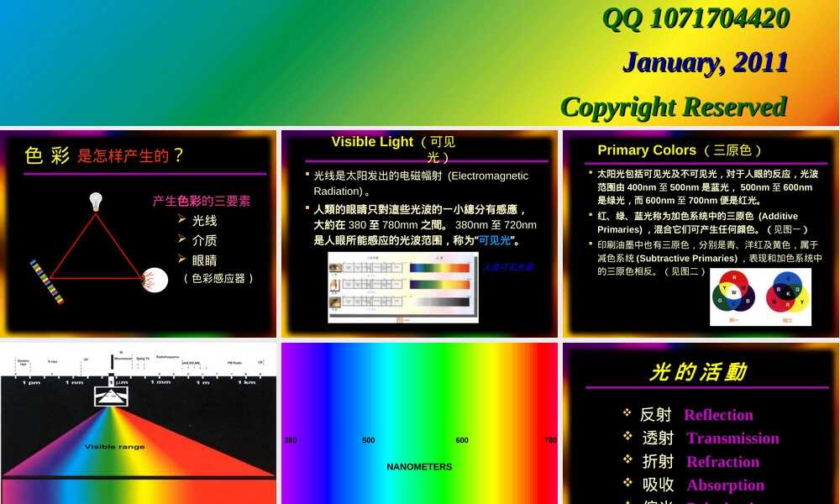The image size is (840, 504).
Task: Click the 'QQ 1071704420' text
Action: 696,18
